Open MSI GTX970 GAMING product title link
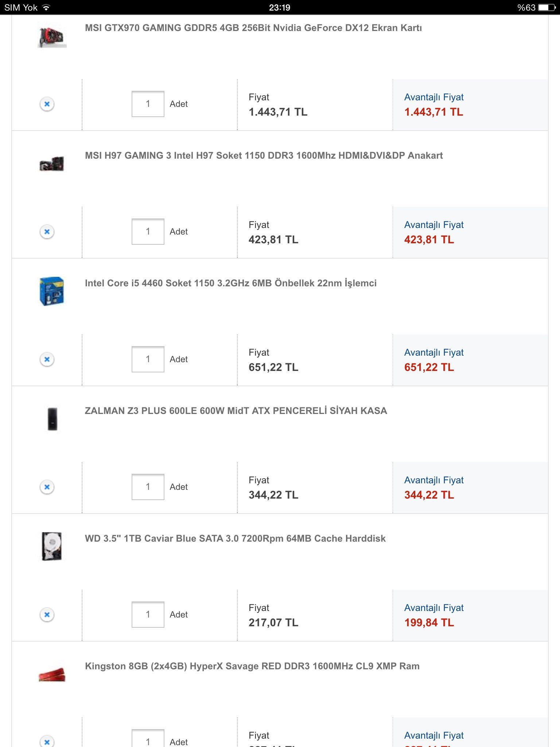Screen dimensions: 560x747 click(x=253, y=28)
